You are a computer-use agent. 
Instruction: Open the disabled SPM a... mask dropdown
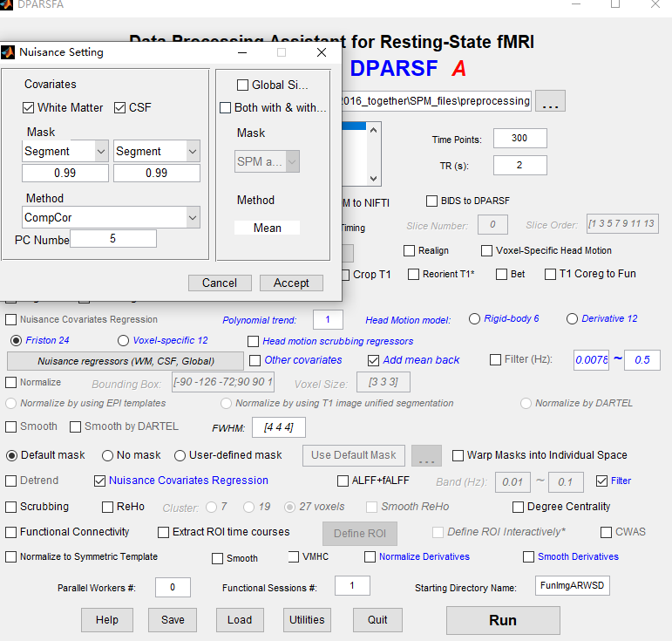[267, 161]
